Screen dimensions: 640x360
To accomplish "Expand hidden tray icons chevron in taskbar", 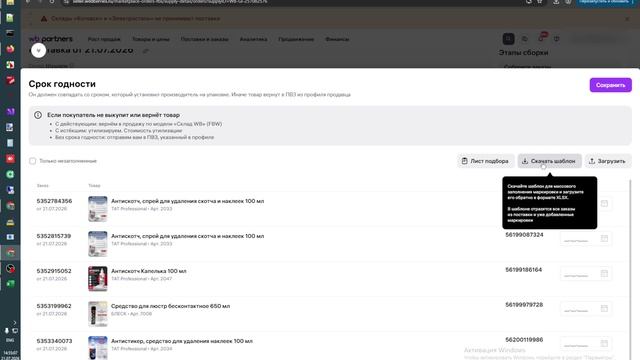I will pos(15,322).
